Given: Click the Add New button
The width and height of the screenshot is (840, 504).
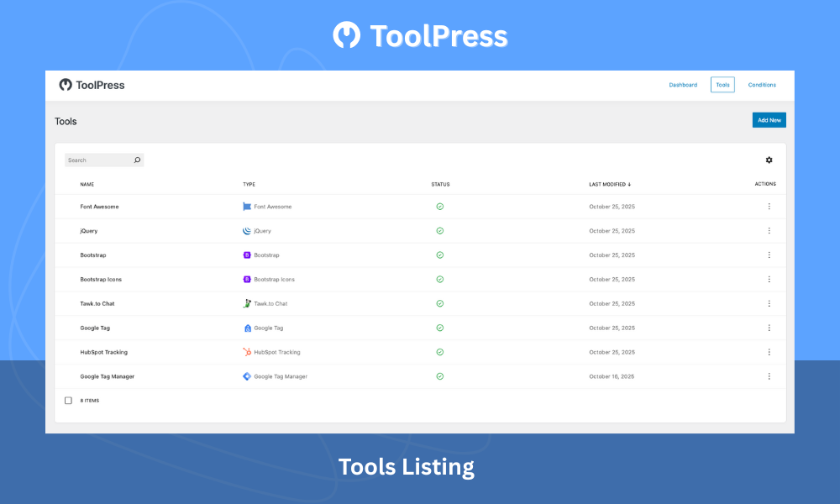Looking at the screenshot, I should 769,119.
